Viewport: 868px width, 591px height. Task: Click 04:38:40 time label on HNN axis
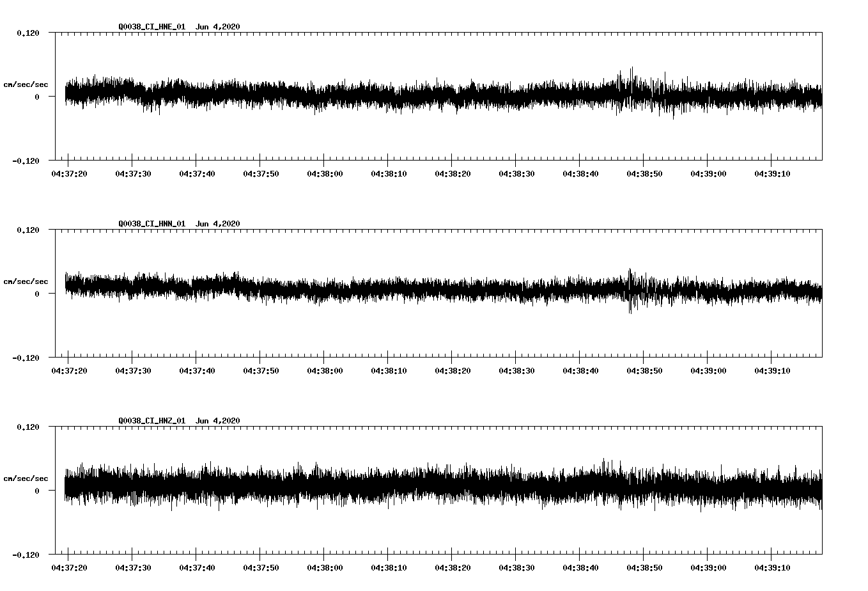tap(580, 370)
